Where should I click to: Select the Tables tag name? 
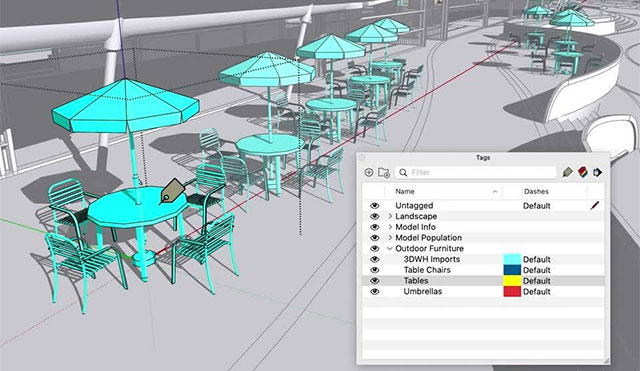point(416,281)
